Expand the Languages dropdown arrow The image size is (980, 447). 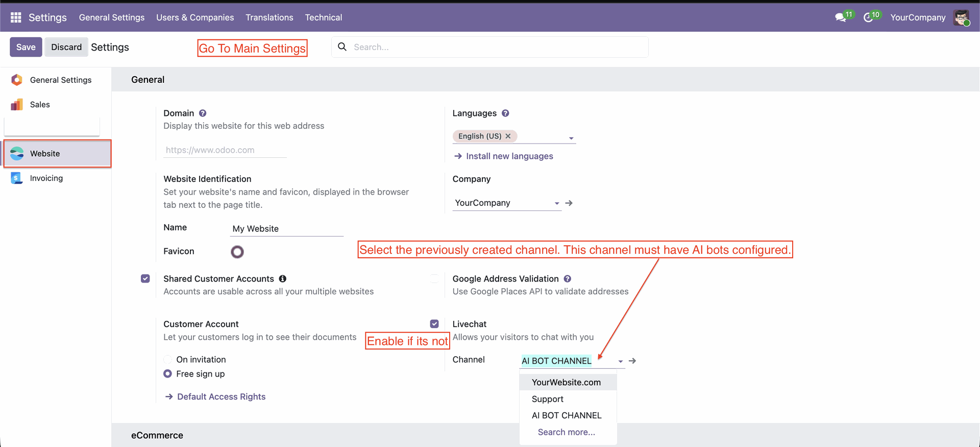tap(571, 138)
